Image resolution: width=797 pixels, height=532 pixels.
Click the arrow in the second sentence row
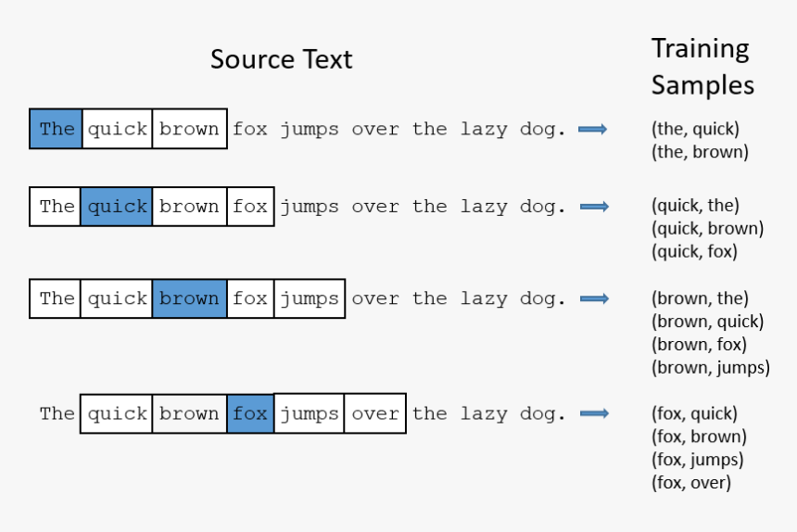click(x=592, y=207)
